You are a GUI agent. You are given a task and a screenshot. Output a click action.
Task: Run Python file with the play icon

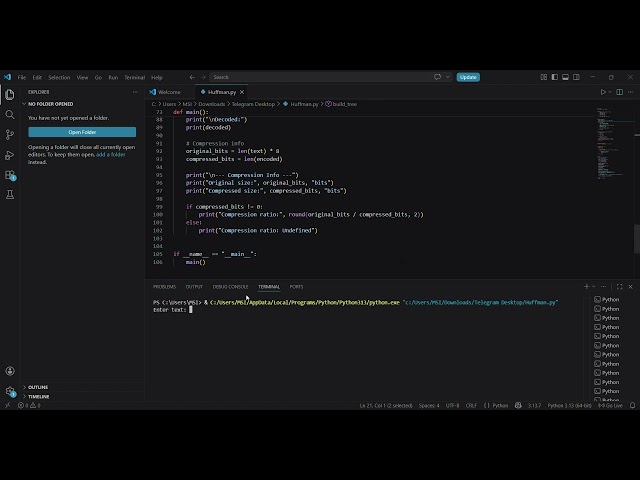click(x=603, y=92)
